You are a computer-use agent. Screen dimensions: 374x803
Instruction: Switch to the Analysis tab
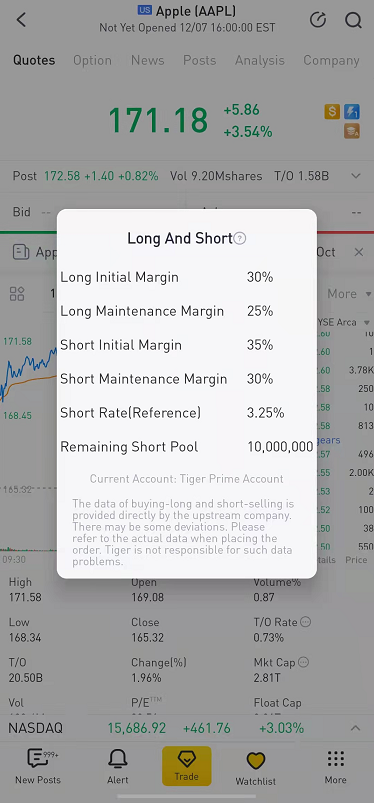pos(260,60)
